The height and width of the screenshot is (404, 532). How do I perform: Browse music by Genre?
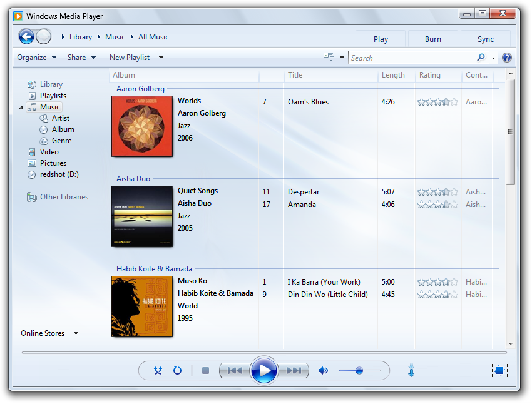pyautogui.click(x=61, y=140)
